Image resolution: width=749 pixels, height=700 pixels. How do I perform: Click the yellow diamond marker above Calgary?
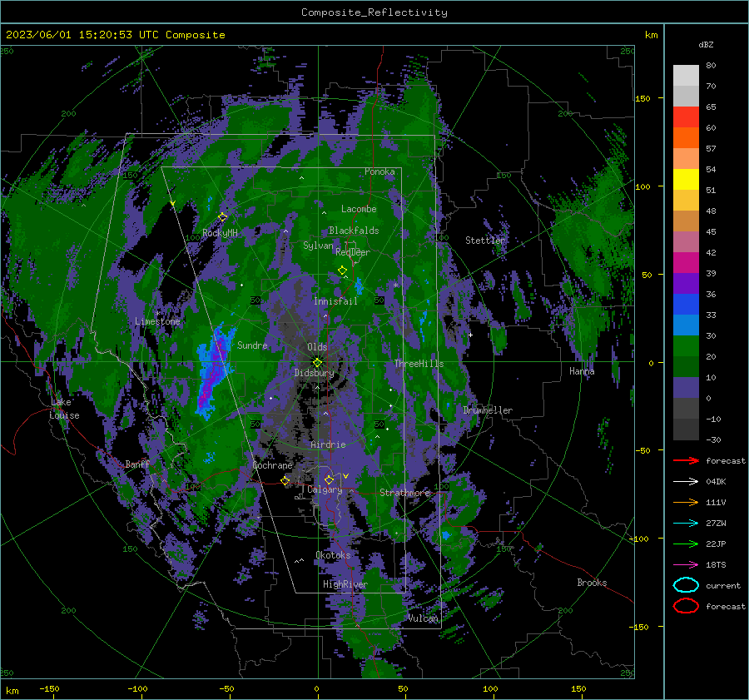click(x=329, y=479)
